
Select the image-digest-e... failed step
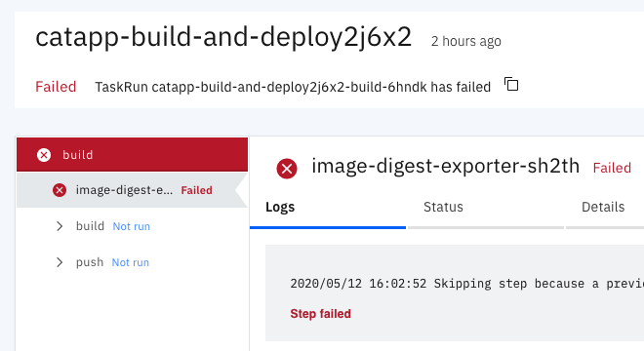133,190
